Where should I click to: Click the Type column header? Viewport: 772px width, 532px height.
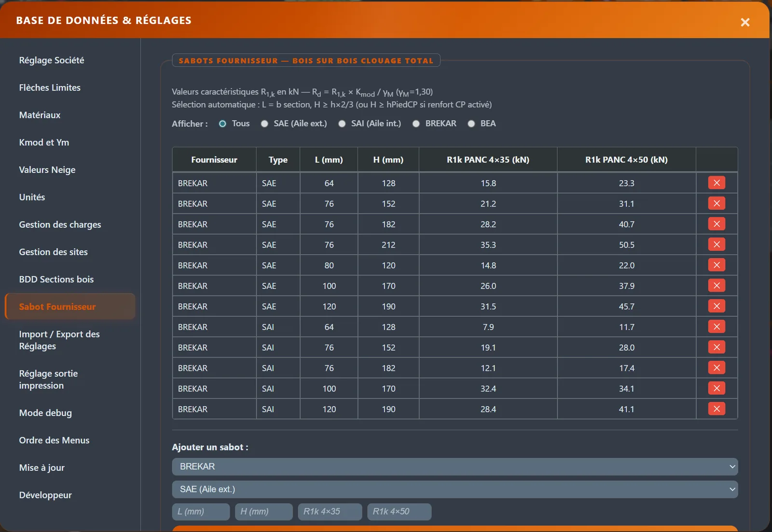tap(278, 160)
